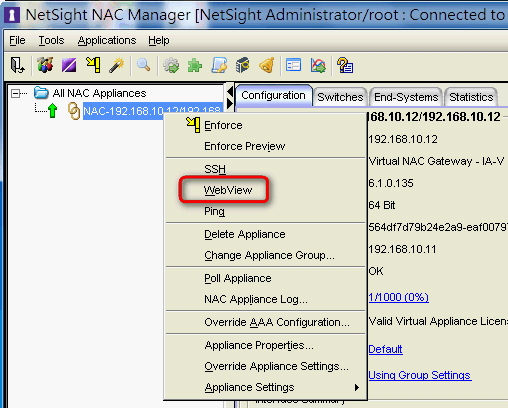Screen dimensions: 508x408
Task: Click the 168.10.12/192.168.10.12 bold heading
Action: [435, 117]
